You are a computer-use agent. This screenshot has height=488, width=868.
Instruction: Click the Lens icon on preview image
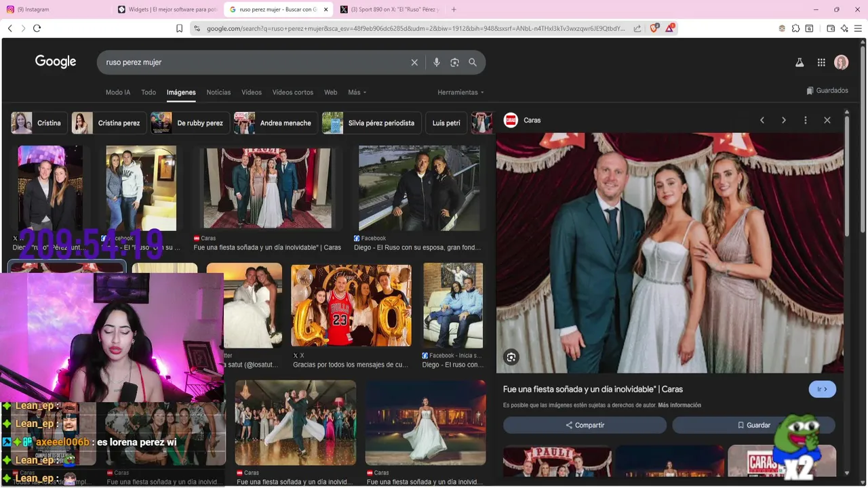pyautogui.click(x=511, y=357)
